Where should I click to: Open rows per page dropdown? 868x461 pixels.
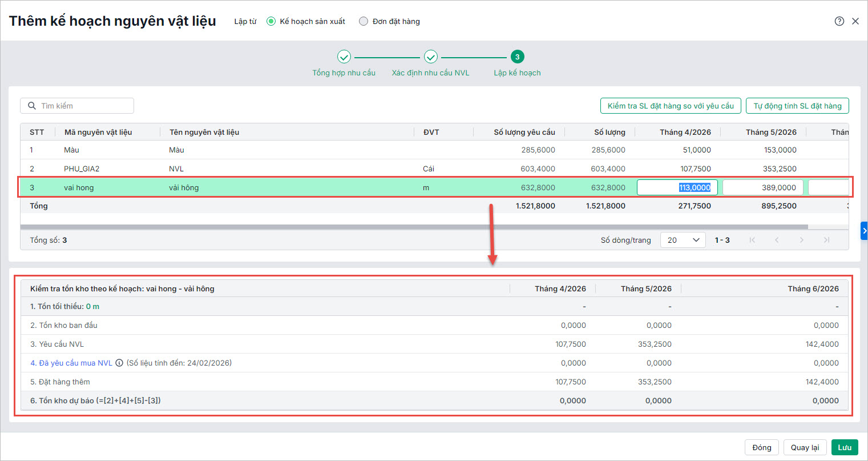pyautogui.click(x=683, y=240)
